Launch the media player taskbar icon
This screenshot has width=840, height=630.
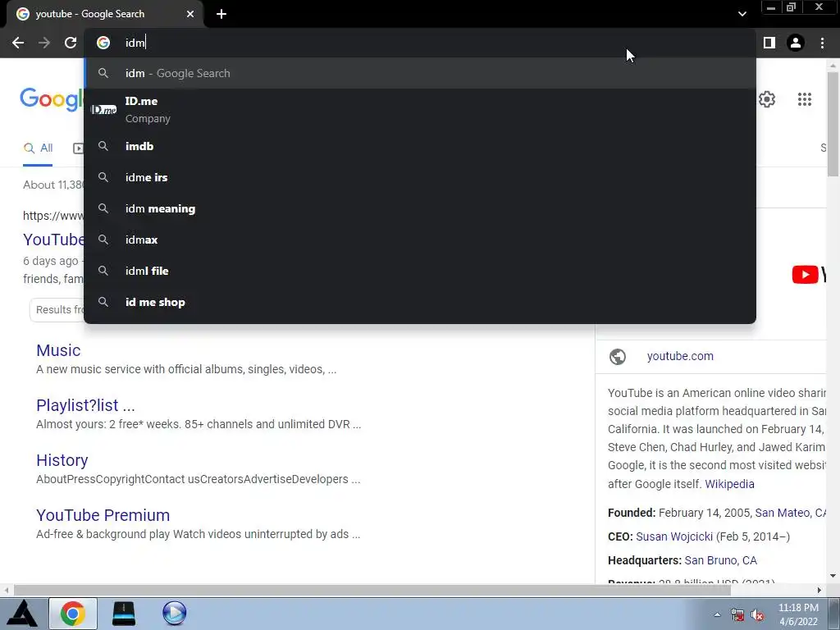[x=175, y=614]
